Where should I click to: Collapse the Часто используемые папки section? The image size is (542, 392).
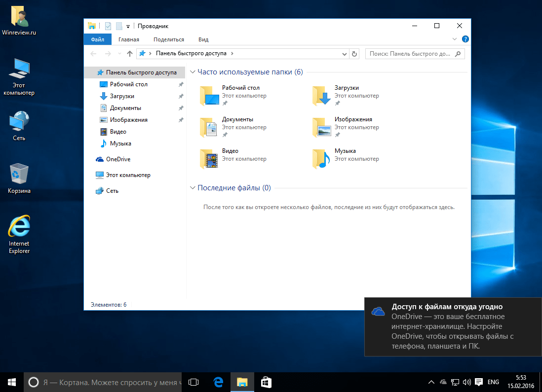tap(193, 72)
